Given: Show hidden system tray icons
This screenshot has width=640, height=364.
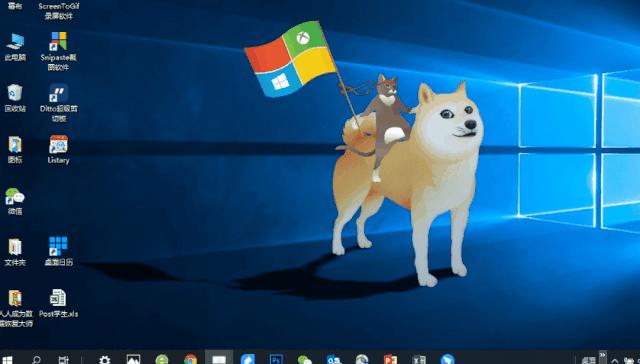Looking at the screenshot, I should coord(615,361).
